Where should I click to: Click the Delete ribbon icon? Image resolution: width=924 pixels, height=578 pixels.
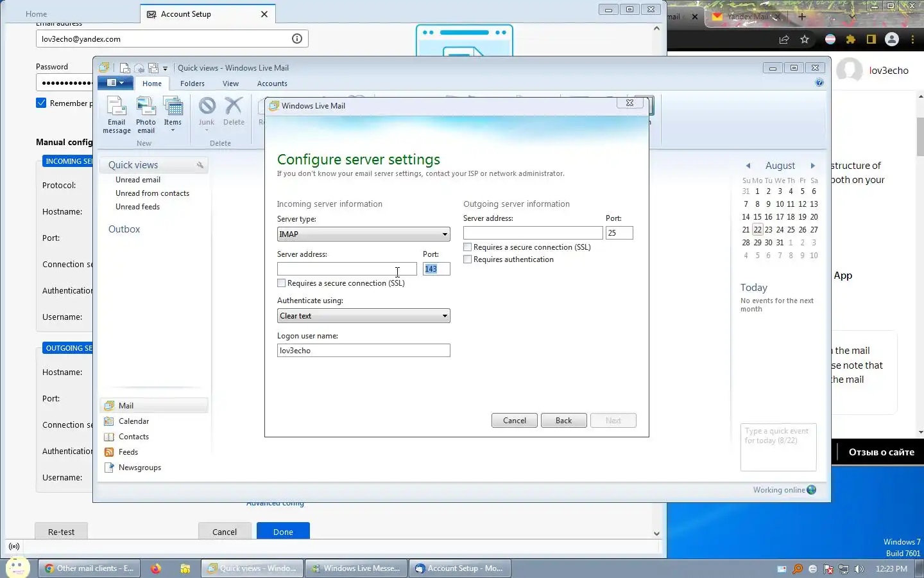click(234, 112)
